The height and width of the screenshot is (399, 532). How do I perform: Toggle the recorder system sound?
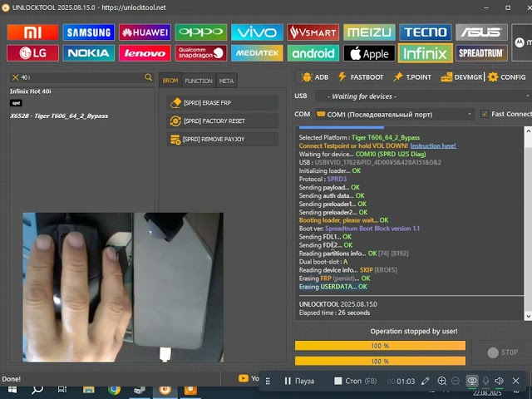pos(499,381)
